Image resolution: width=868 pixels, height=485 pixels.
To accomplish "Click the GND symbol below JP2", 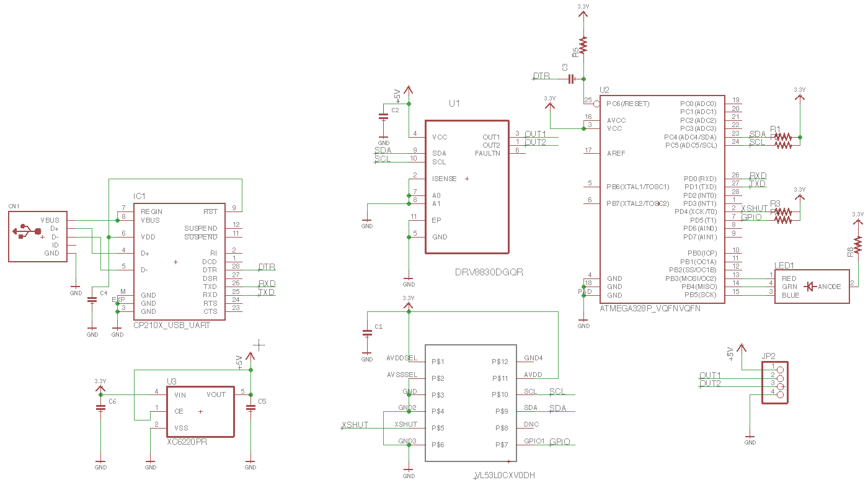I will pos(750,439).
